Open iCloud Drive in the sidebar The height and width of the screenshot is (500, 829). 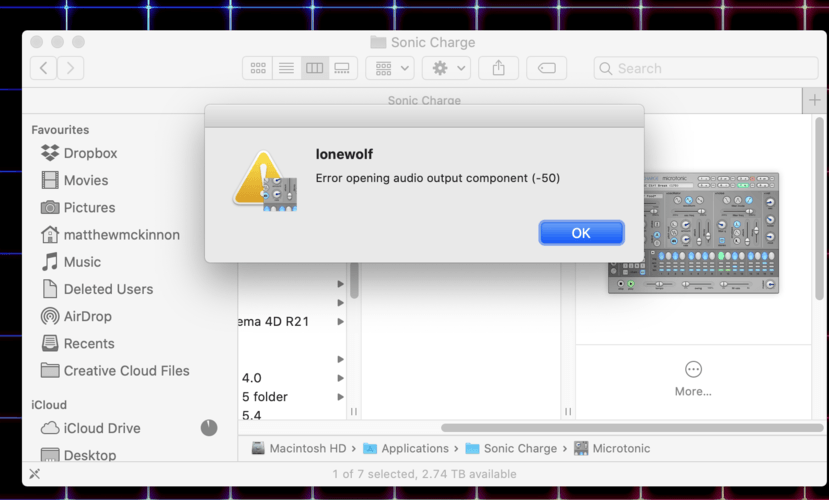tap(102, 428)
